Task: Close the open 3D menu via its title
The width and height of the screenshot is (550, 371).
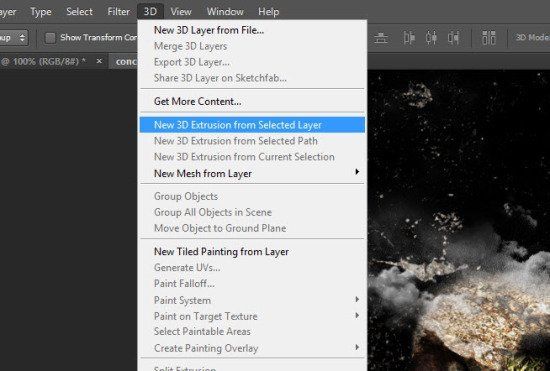Action: [150, 12]
